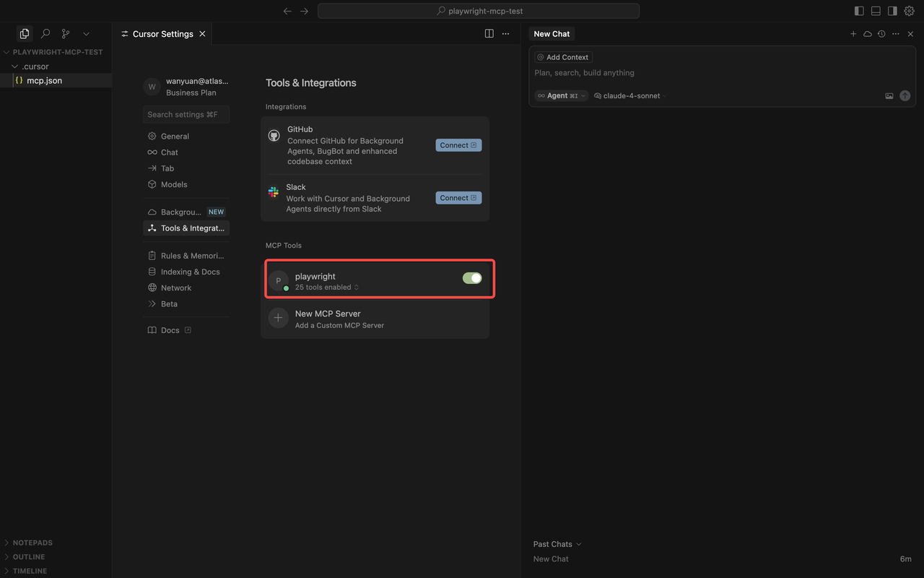This screenshot has height=578, width=924.
Task: Toggle the AI pane layout icon
Action: click(892, 11)
